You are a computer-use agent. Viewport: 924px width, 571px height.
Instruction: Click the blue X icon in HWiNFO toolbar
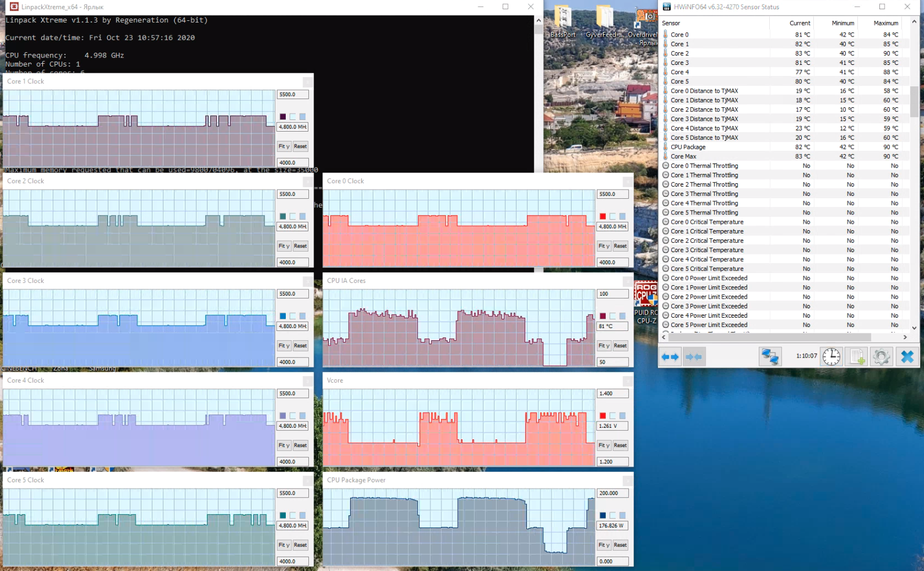click(907, 357)
